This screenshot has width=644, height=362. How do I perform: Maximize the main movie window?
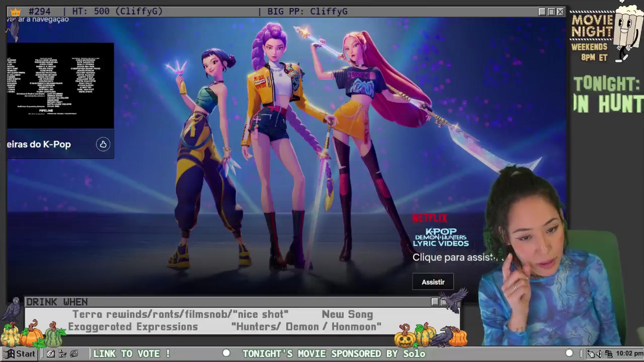[551, 12]
